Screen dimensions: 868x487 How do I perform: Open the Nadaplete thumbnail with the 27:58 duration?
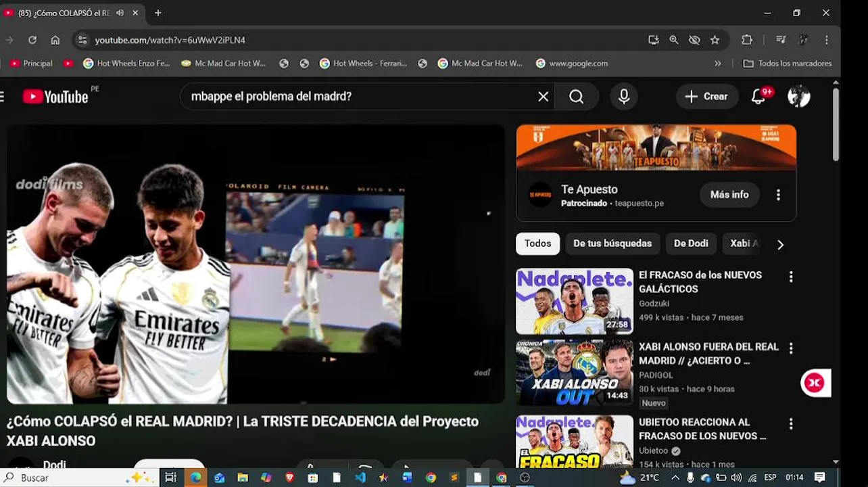575,302
